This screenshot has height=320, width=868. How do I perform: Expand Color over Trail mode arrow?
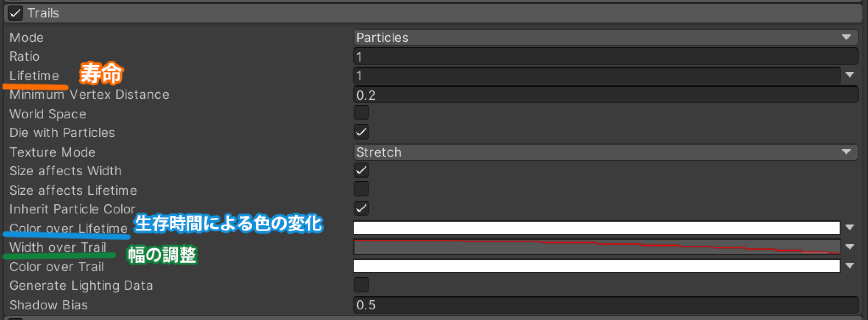[850, 266]
